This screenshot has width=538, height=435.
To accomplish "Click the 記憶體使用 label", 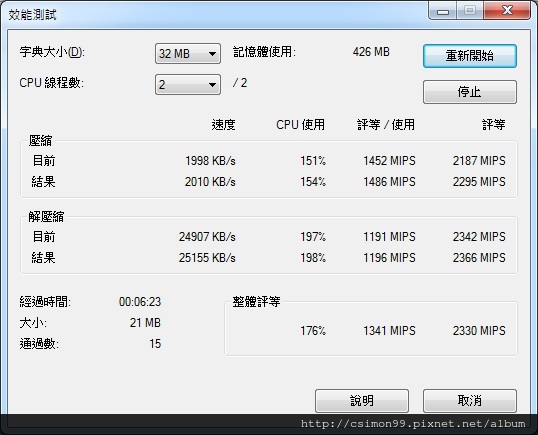I will (x=264, y=52).
